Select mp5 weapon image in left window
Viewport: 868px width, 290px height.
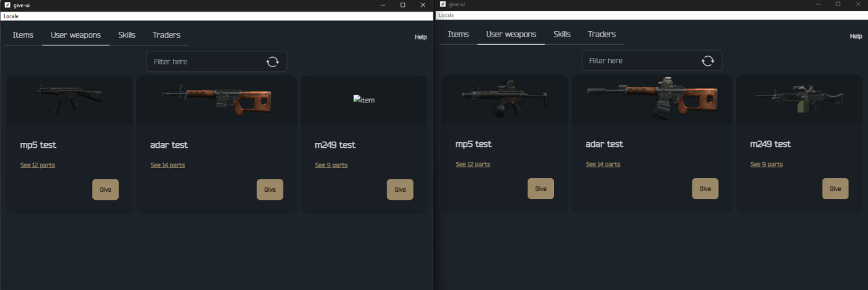coord(70,98)
